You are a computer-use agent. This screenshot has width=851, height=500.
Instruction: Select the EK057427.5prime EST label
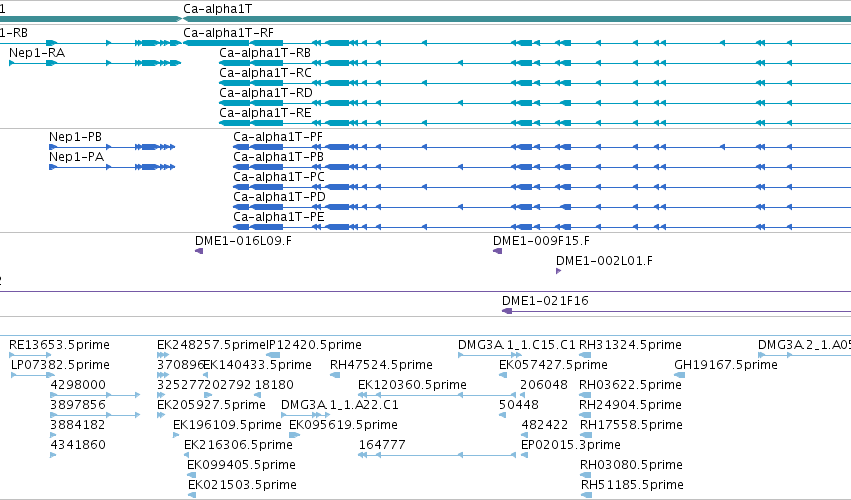pyautogui.click(x=553, y=365)
